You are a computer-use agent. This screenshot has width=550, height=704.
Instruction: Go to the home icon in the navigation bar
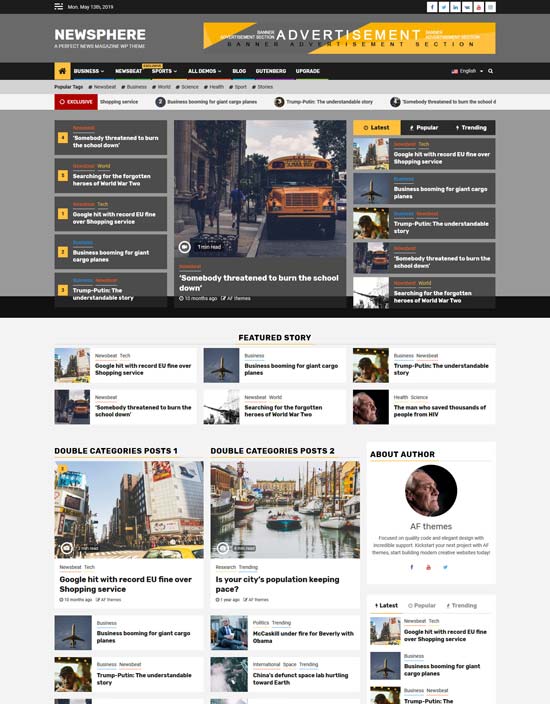tap(62, 71)
